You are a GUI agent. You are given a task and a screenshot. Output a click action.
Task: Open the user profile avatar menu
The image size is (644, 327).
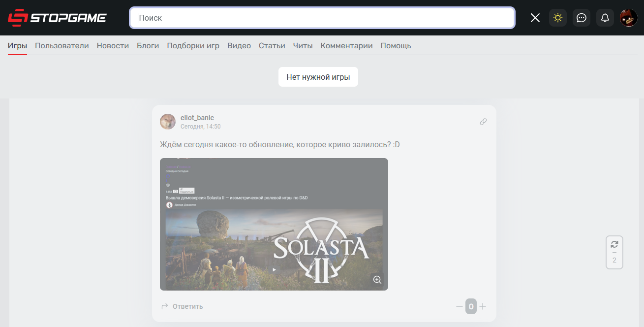[629, 18]
